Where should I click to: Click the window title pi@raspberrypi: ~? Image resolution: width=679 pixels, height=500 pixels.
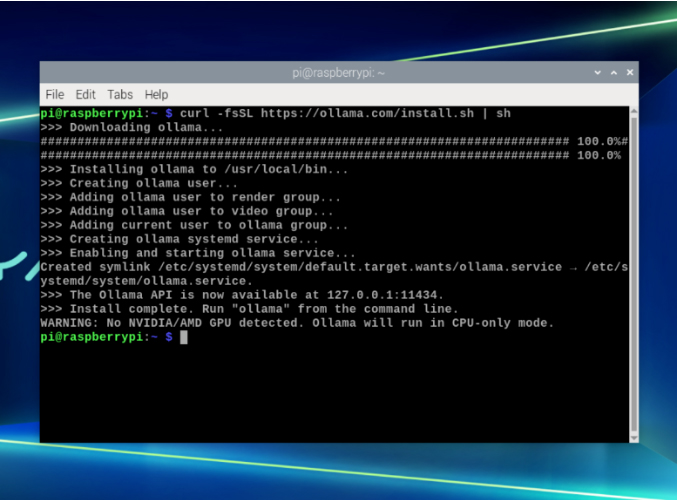coord(338,73)
